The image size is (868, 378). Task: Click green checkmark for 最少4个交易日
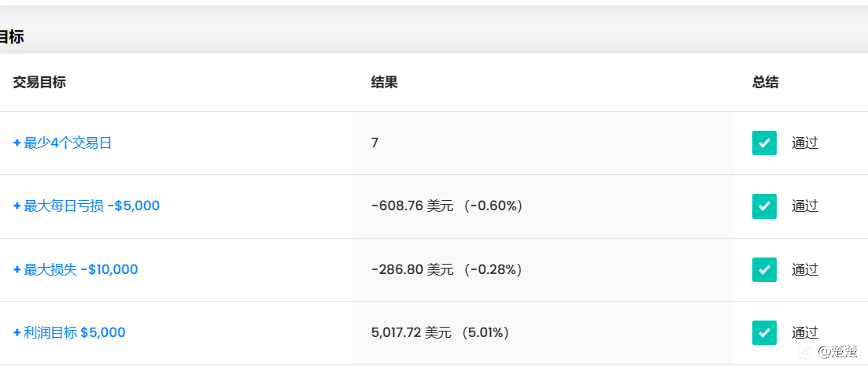pyautogui.click(x=764, y=143)
